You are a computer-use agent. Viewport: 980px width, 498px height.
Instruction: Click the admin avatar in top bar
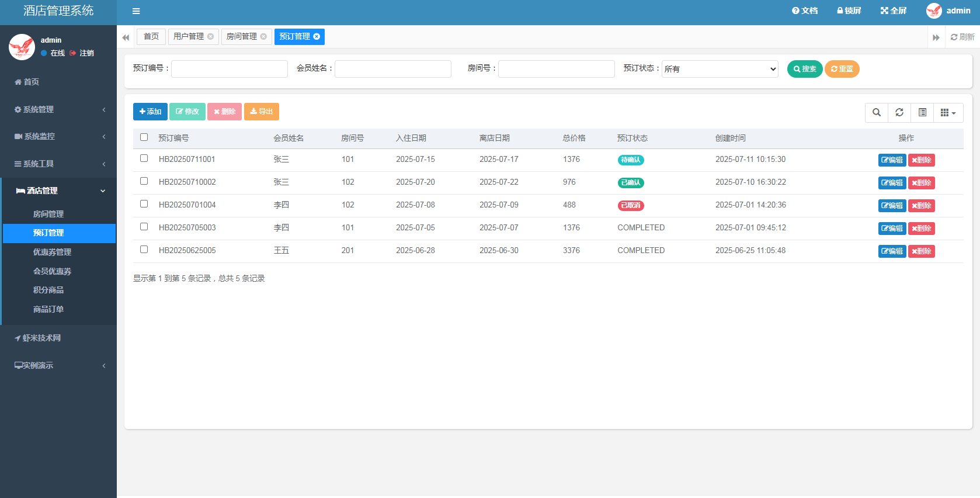[x=934, y=11]
